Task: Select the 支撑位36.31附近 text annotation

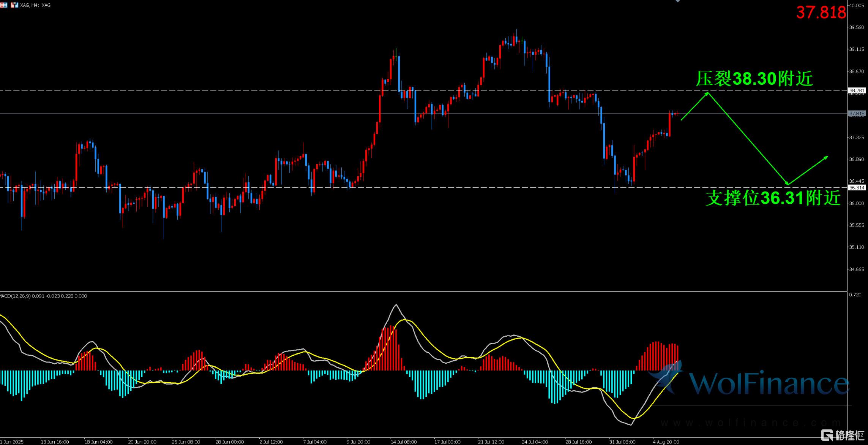Action: [773, 198]
